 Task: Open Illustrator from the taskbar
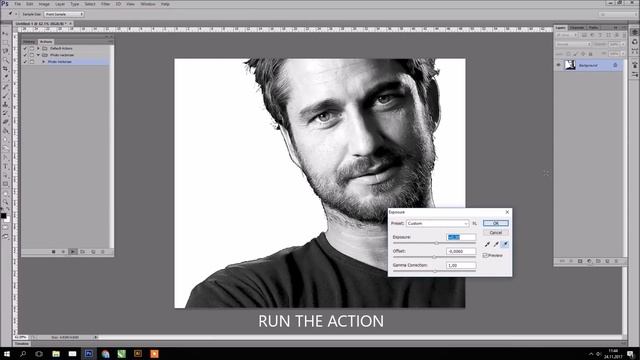point(138,353)
